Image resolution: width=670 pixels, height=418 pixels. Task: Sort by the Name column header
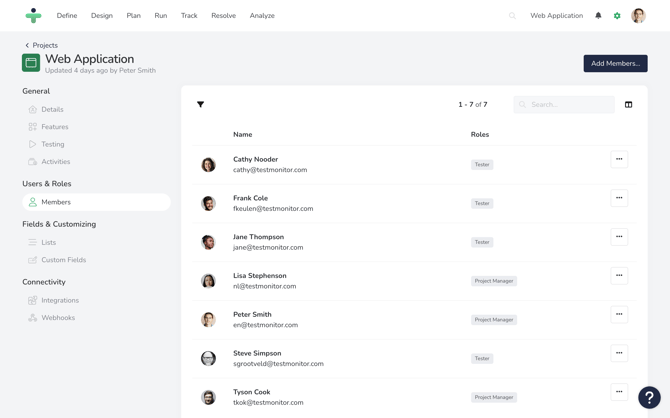pyautogui.click(x=242, y=134)
